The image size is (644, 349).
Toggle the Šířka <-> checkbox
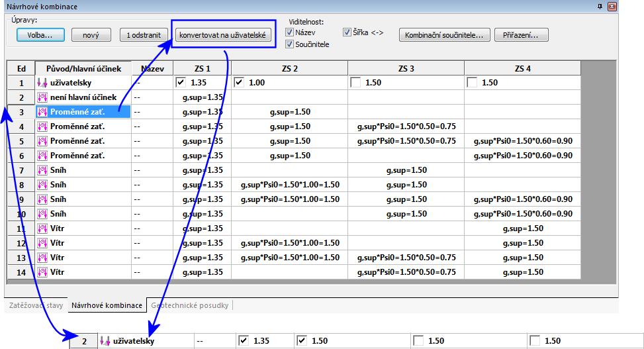pyautogui.click(x=347, y=32)
